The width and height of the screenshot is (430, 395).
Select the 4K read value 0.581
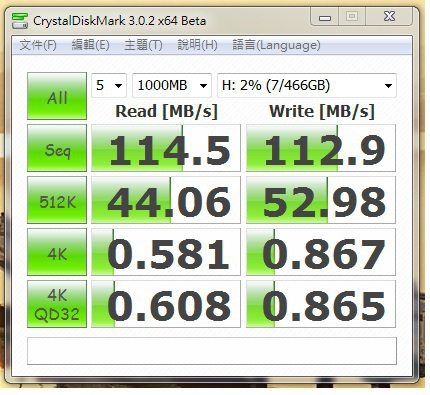click(x=166, y=252)
